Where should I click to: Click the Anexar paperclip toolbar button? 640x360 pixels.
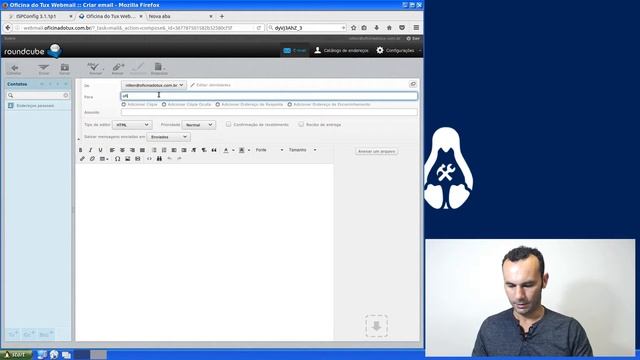coord(118,69)
